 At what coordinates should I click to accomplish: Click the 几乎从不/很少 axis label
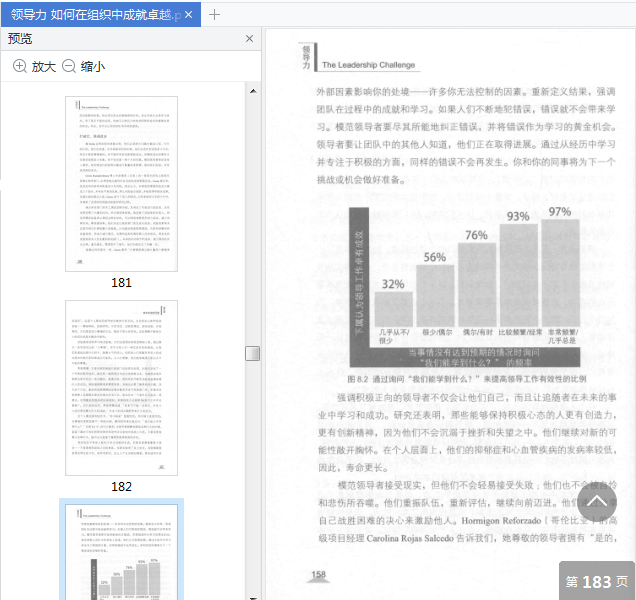pyautogui.click(x=393, y=336)
